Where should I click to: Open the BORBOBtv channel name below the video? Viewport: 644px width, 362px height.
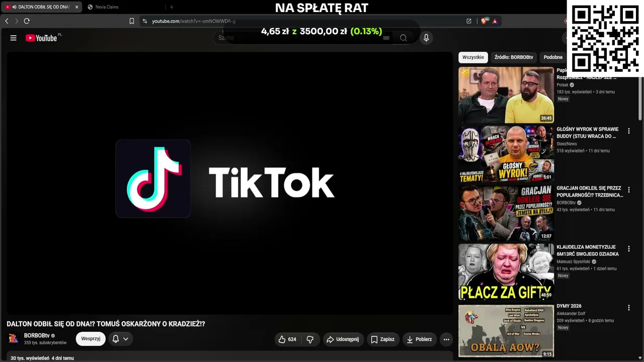37,335
